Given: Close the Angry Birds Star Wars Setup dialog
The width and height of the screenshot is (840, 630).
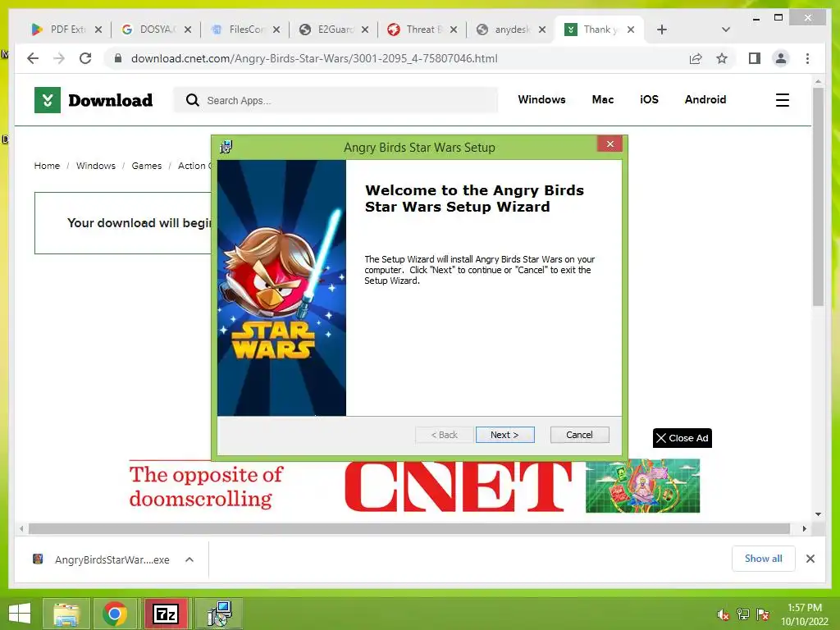Looking at the screenshot, I should click(609, 144).
